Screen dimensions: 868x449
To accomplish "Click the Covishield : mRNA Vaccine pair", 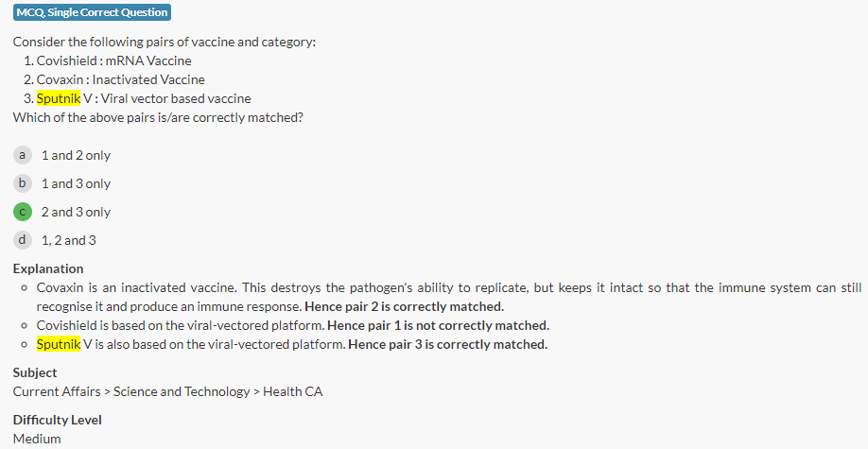I will point(113,60).
